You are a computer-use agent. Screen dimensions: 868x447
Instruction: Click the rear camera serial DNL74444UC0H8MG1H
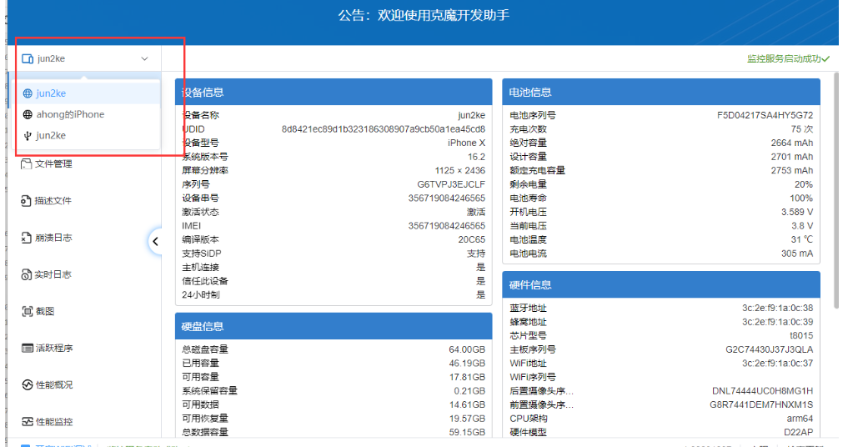[x=763, y=391]
